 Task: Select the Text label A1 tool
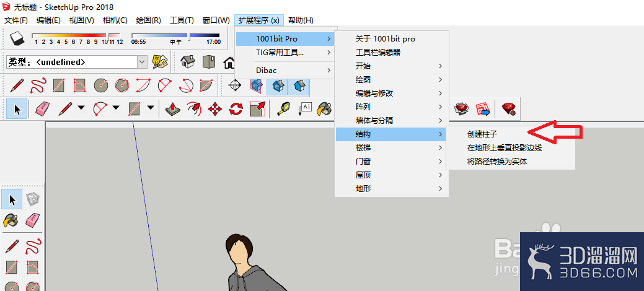(x=305, y=109)
